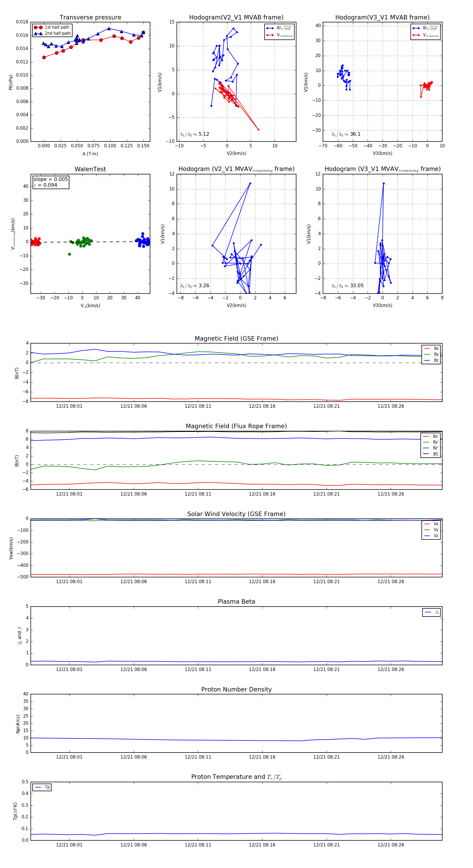Click the "Hodogram(V3_V1 MVAB frame)" title
The width and height of the screenshot is (473, 868).
(382, 18)
